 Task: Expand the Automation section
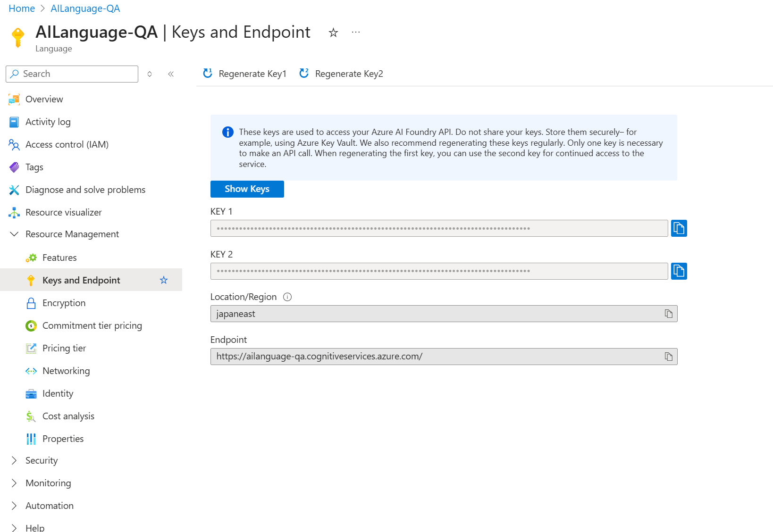tap(14, 506)
